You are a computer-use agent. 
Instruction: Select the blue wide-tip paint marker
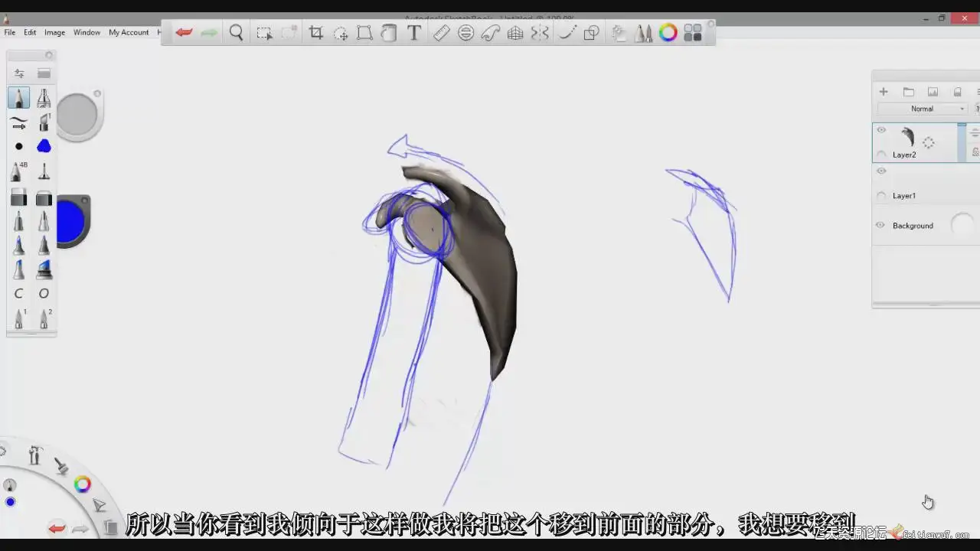coord(44,269)
